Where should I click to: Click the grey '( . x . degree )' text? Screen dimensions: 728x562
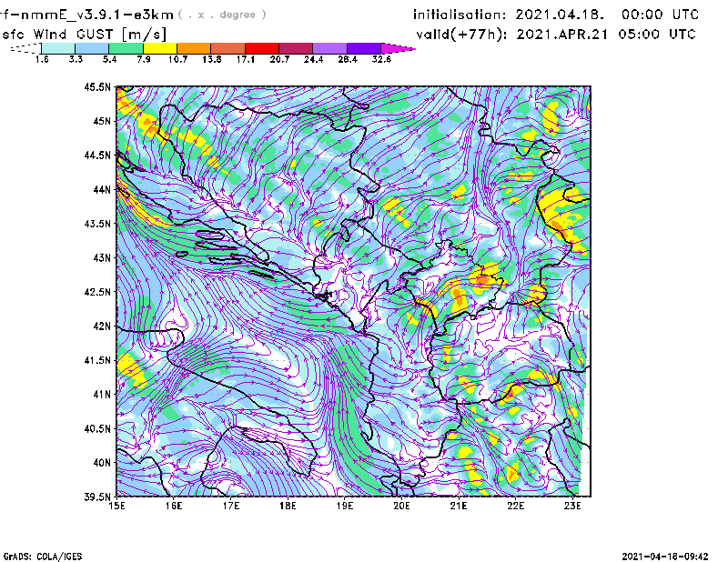click(x=222, y=15)
